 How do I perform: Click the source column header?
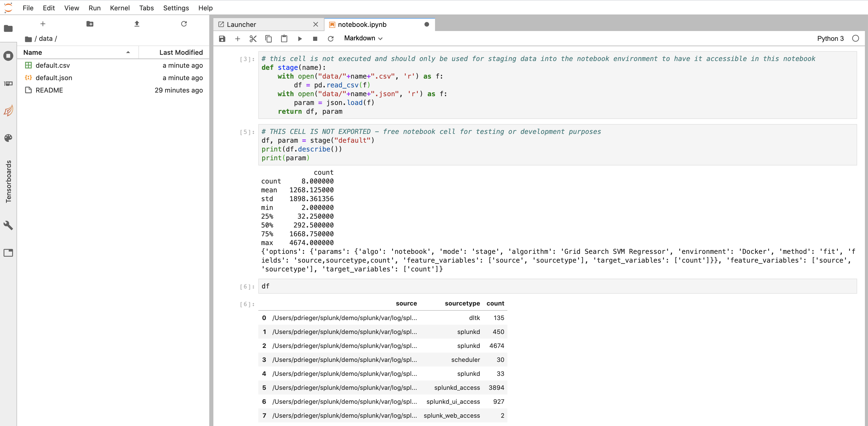406,303
